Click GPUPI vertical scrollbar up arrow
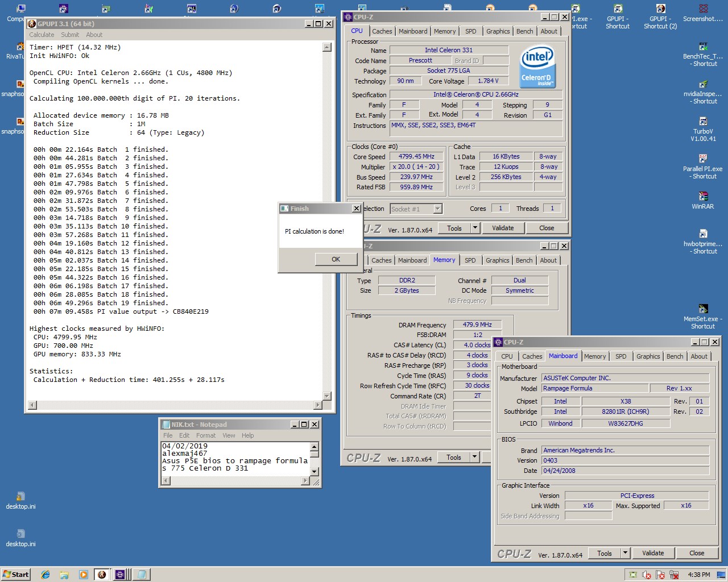This screenshot has width=728, height=582. click(326, 47)
